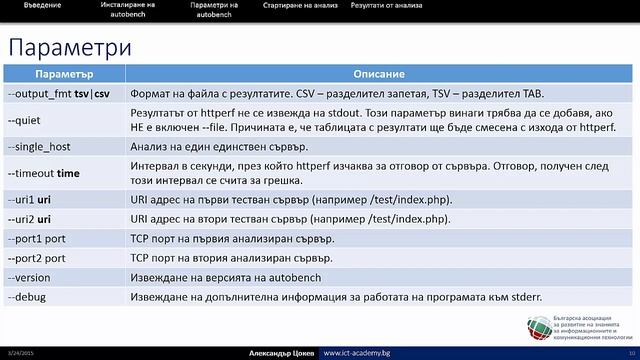The image size is (640, 360).
Task: Click the www.ict-academy.bg footer link
Action: click(357, 353)
